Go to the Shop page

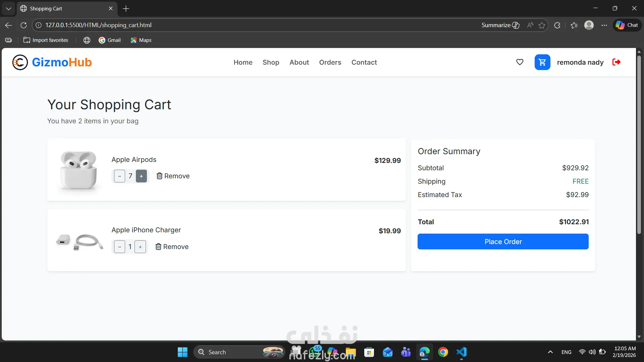271,62
